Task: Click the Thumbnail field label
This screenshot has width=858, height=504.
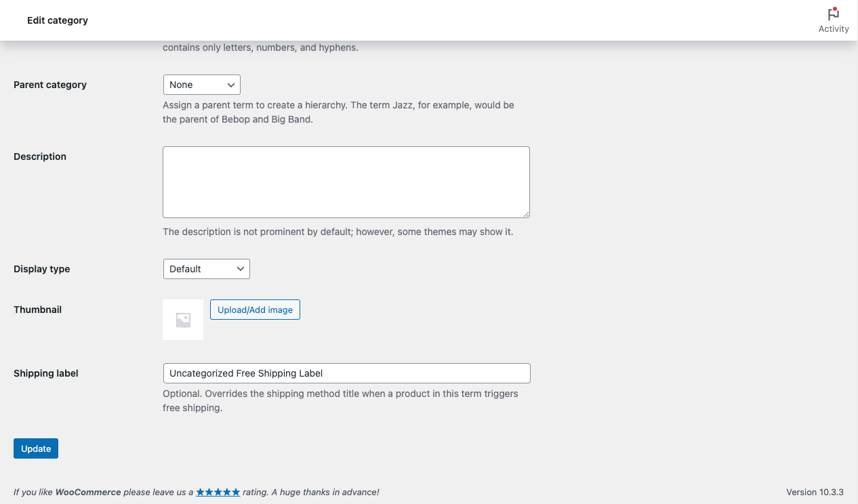Action: [x=38, y=310]
